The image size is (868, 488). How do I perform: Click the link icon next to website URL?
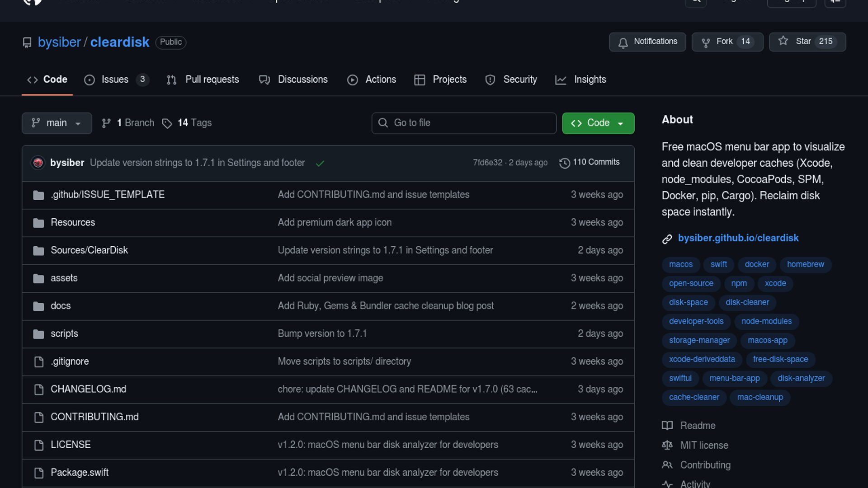click(x=667, y=239)
